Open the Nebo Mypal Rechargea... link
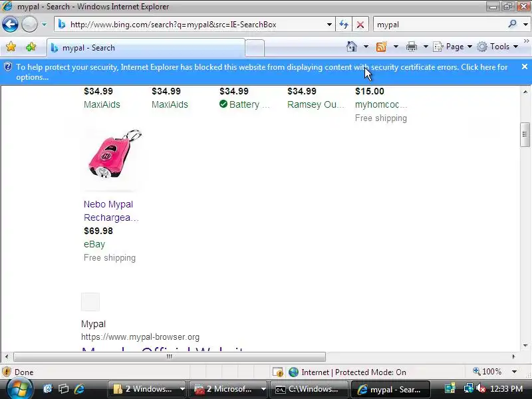 pyautogui.click(x=111, y=211)
